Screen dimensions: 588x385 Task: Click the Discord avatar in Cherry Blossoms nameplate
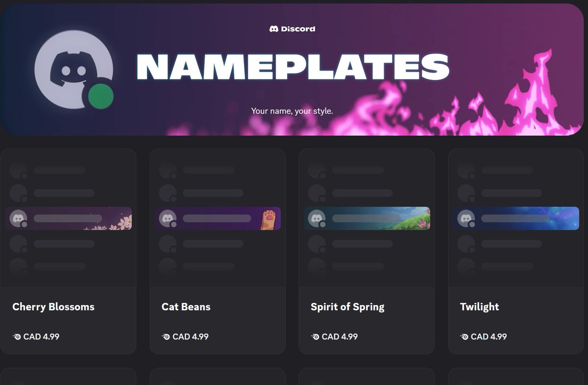[18, 218]
